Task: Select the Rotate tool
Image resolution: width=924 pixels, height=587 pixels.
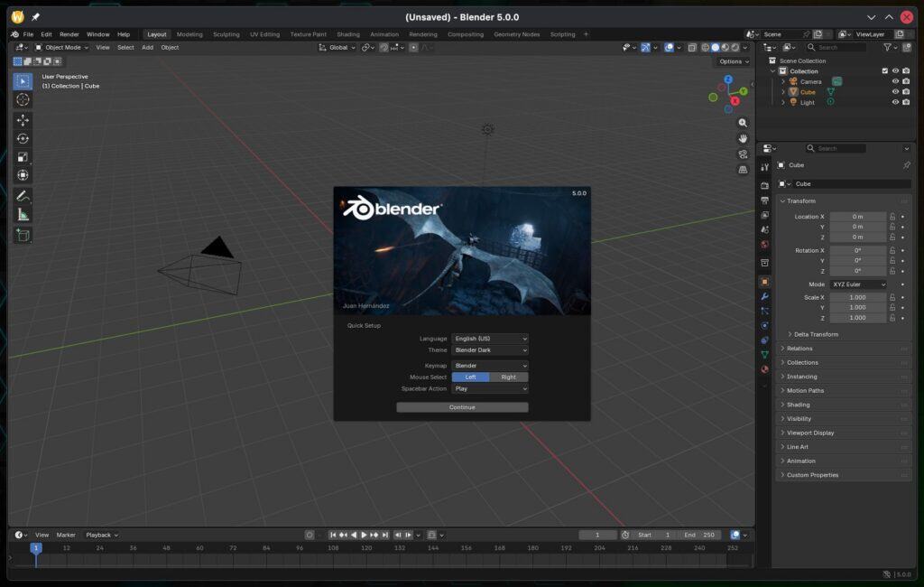Action: click(x=23, y=138)
